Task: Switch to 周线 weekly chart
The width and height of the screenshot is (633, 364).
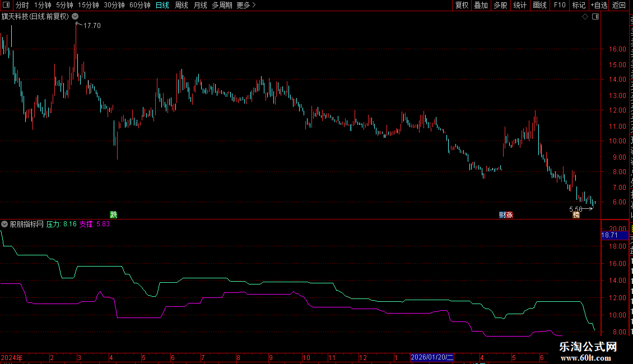Action: coord(181,5)
